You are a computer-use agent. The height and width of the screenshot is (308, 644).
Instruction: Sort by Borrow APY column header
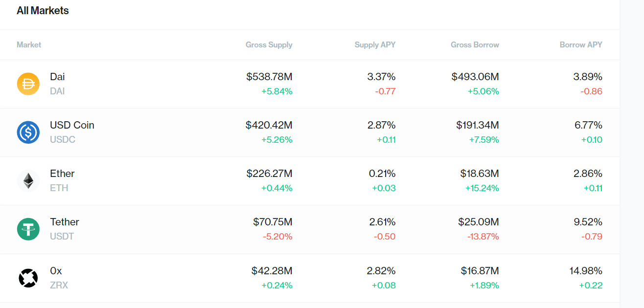pyautogui.click(x=581, y=44)
